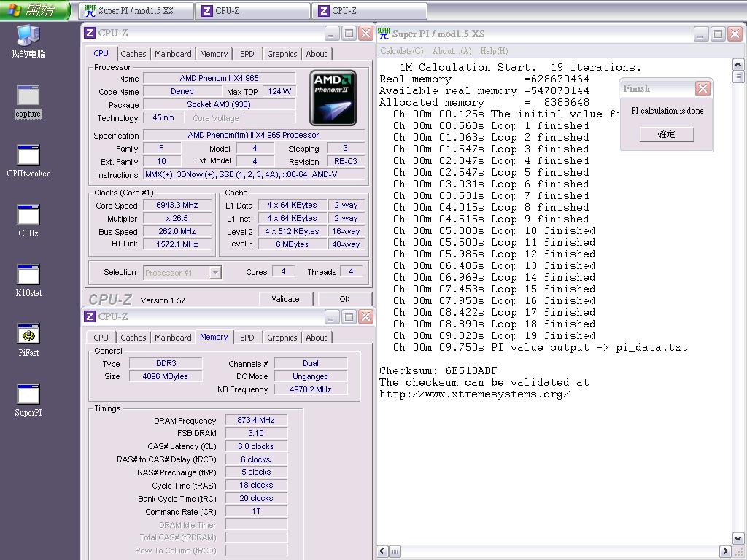Click the 'PI value output' line
The height and width of the screenshot is (560, 747).
(x=540, y=348)
